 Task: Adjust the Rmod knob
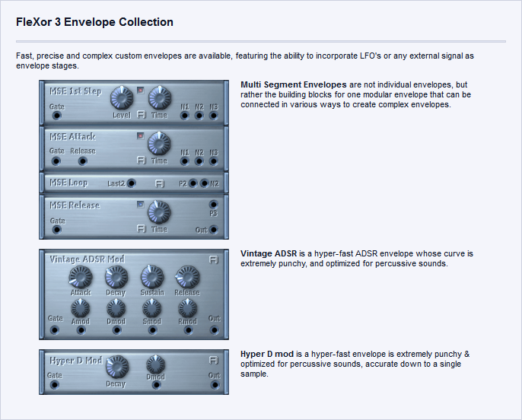tap(188, 308)
